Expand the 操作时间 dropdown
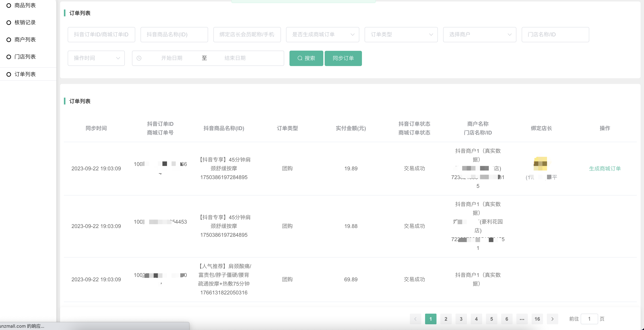644x330 pixels. [96, 58]
